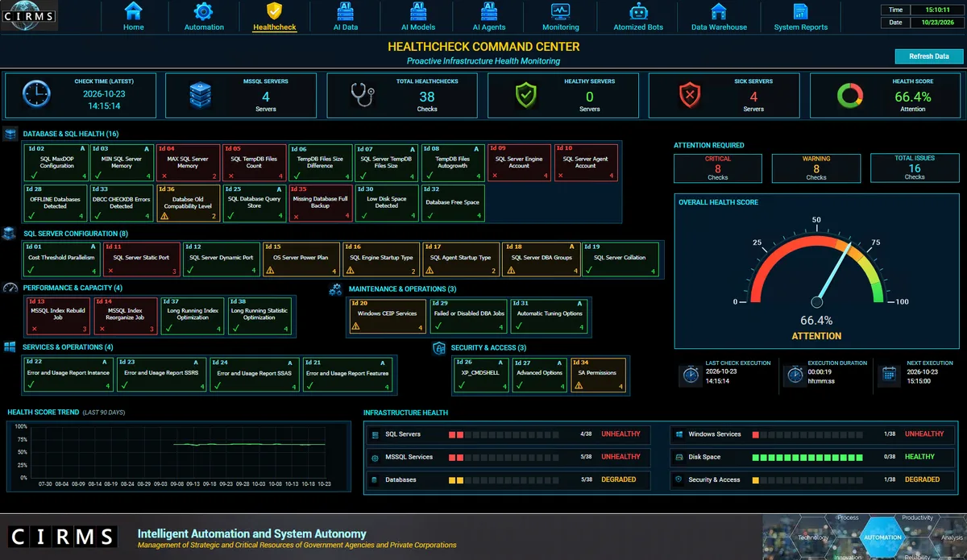Screen dimensions: 967x560
Task: Go to the Home tab
Action: 134,16
